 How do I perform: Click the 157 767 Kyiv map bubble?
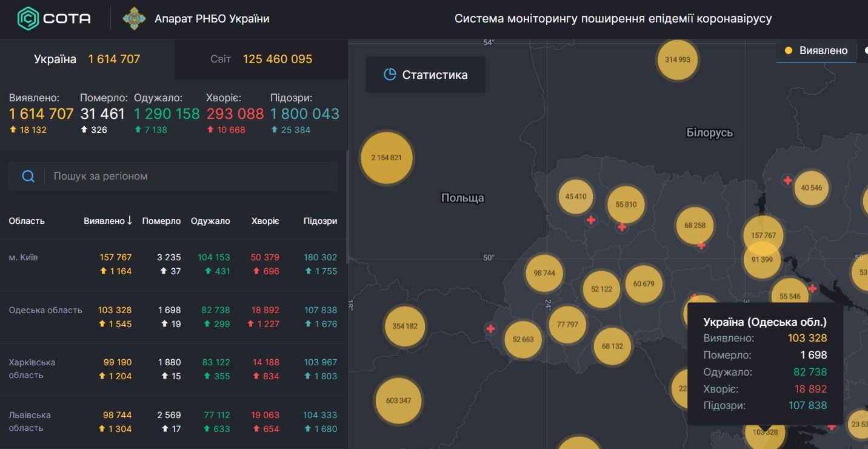tap(763, 235)
